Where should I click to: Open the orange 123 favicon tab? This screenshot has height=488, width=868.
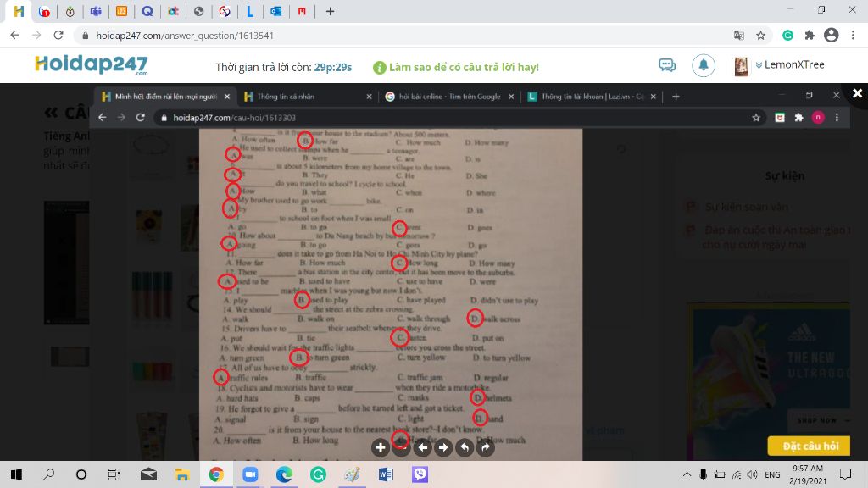point(121,11)
